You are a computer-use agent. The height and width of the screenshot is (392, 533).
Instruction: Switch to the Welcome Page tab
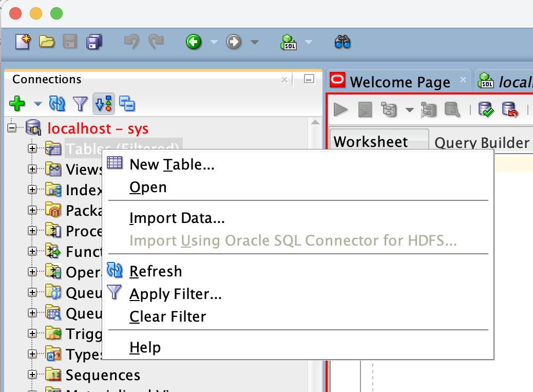399,82
